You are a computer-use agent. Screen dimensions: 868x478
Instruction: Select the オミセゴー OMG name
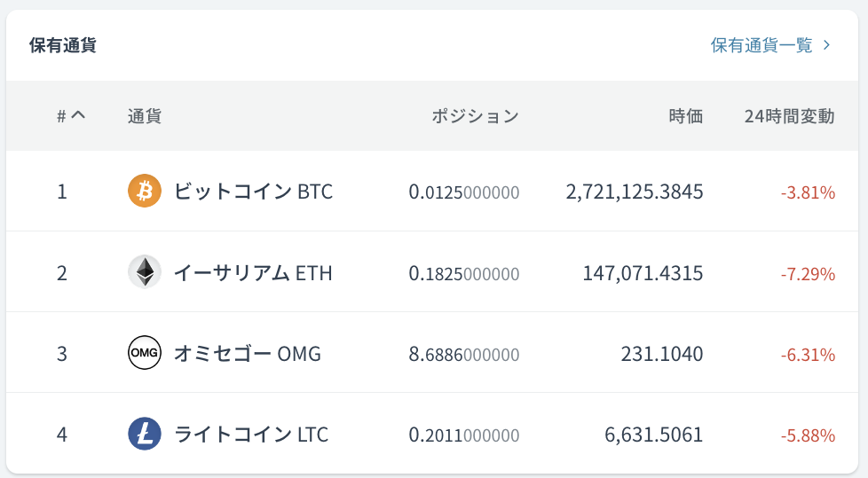(248, 354)
